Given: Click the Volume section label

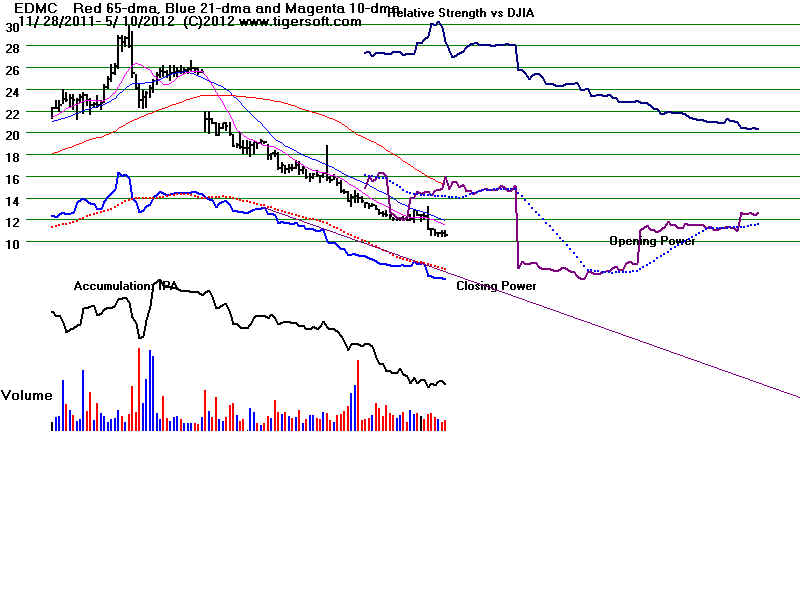Looking at the screenshot, I should (27, 395).
